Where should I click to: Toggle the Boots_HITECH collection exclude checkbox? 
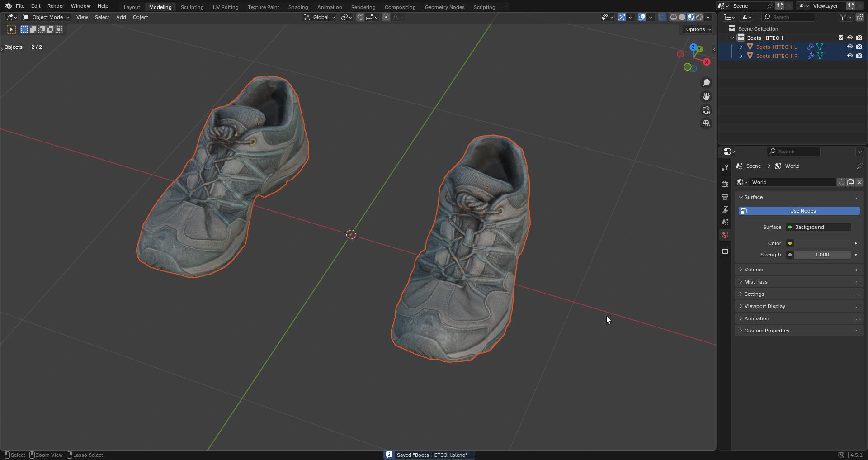point(841,38)
